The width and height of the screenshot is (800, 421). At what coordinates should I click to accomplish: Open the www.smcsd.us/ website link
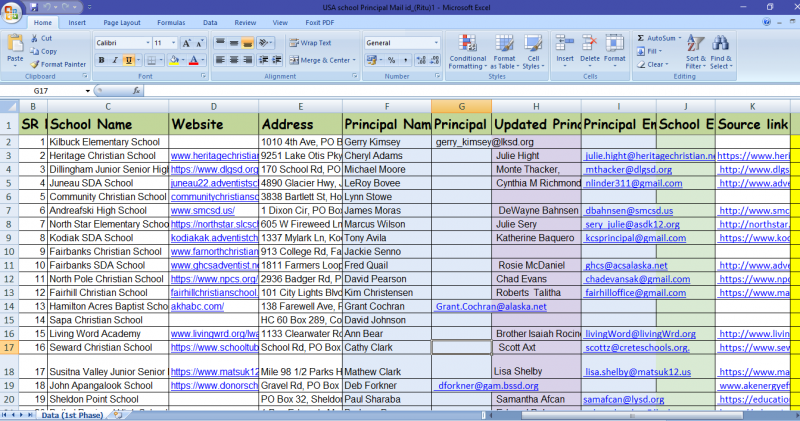pos(203,211)
